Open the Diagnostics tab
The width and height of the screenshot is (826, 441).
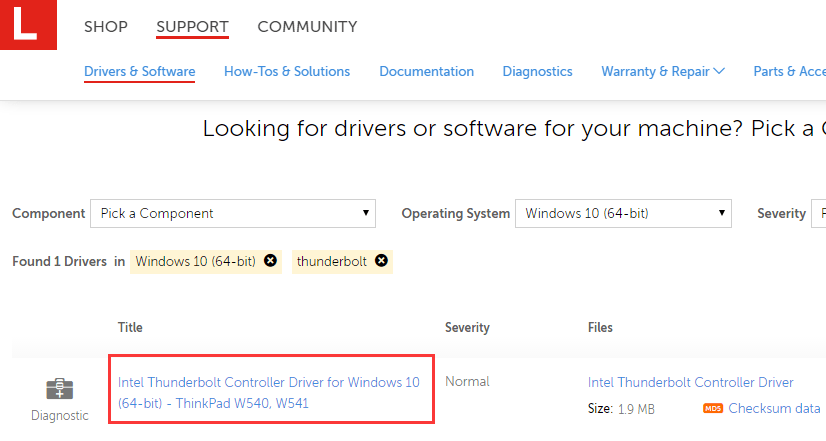pyautogui.click(x=537, y=72)
